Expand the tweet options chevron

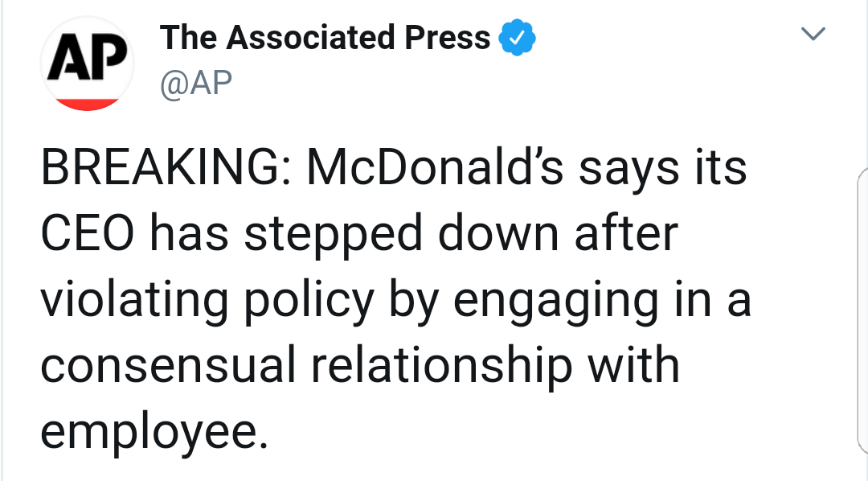[813, 34]
